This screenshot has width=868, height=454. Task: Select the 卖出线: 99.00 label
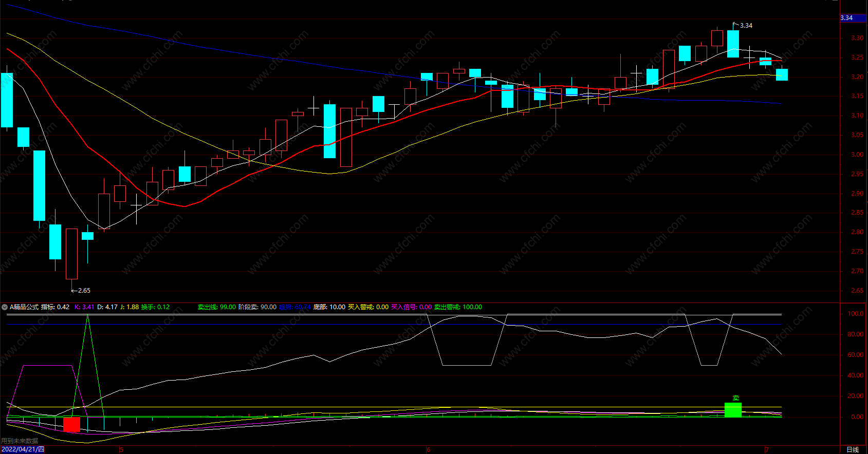tap(217, 307)
